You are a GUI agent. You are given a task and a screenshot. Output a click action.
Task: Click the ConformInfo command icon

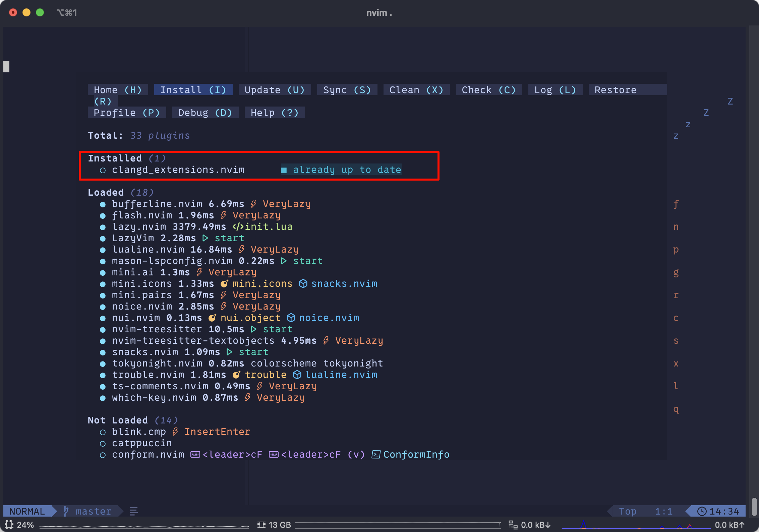tap(376, 455)
